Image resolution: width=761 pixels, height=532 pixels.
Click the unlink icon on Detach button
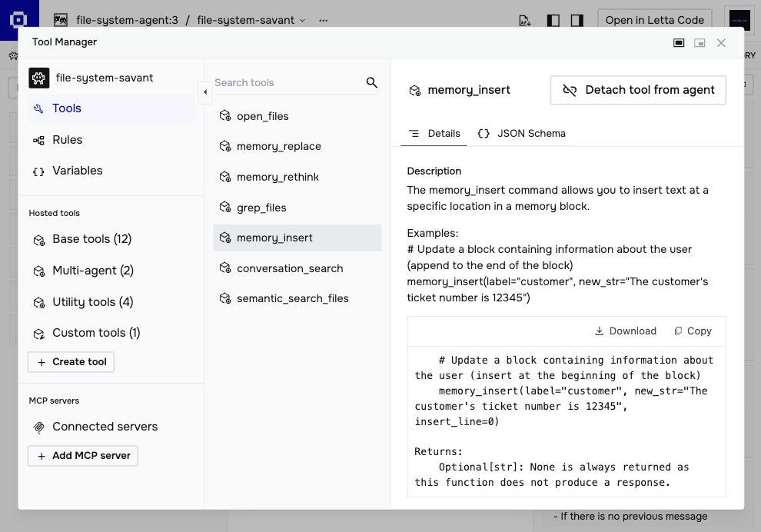tap(570, 90)
